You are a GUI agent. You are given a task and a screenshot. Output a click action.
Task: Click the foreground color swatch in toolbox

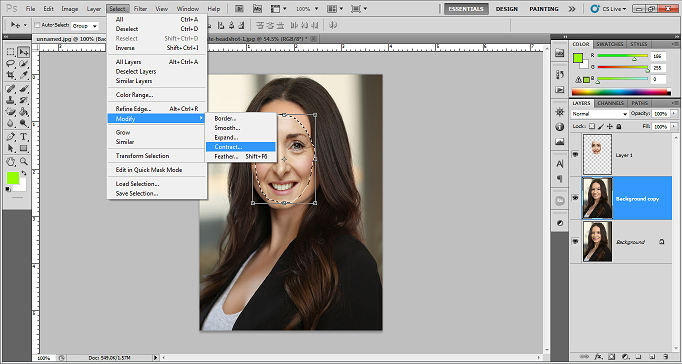pyautogui.click(x=12, y=178)
